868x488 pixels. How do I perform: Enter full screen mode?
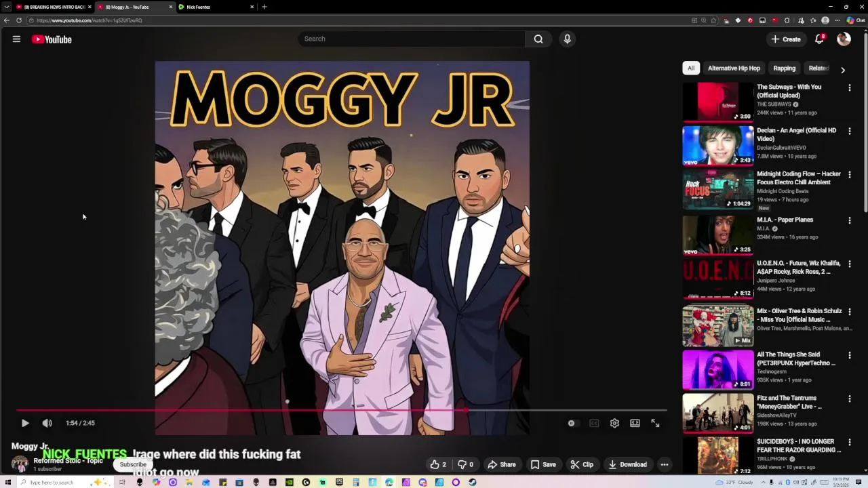tap(655, 423)
